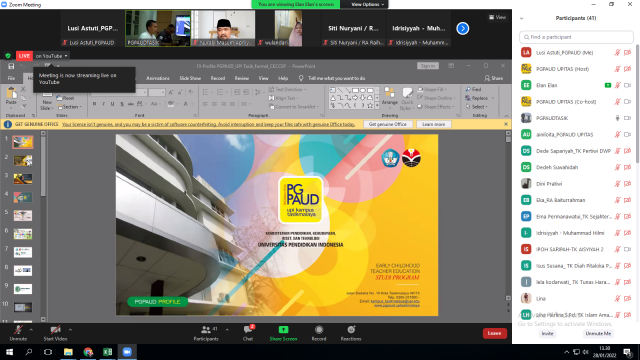The image size is (640, 360).
Task: Open the Chat with unread badge
Action: [x=248, y=333]
